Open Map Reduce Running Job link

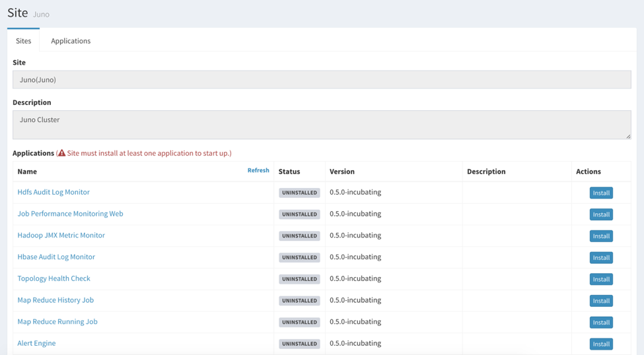click(57, 322)
